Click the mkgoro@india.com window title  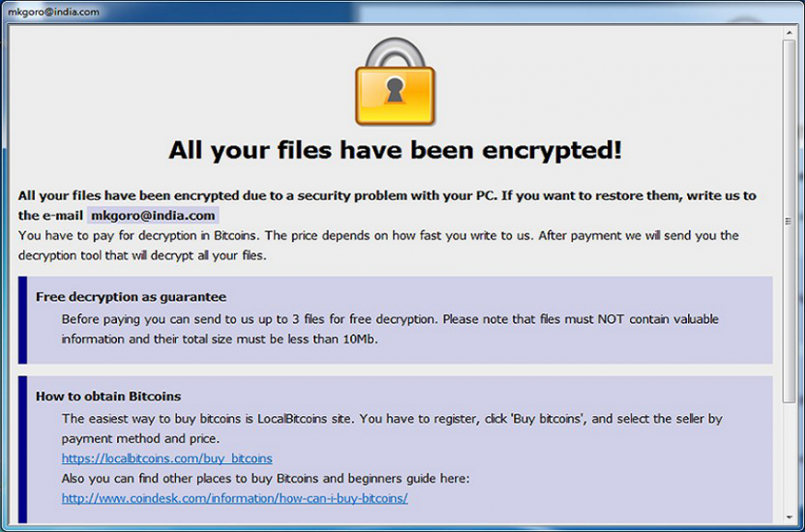click(53, 12)
